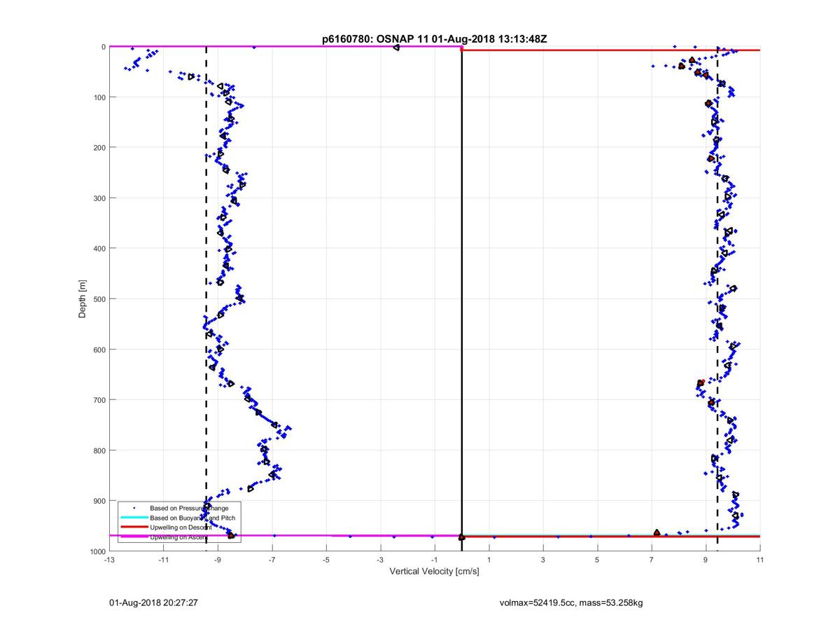Click y-axis tick label '600'

(x=99, y=350)
